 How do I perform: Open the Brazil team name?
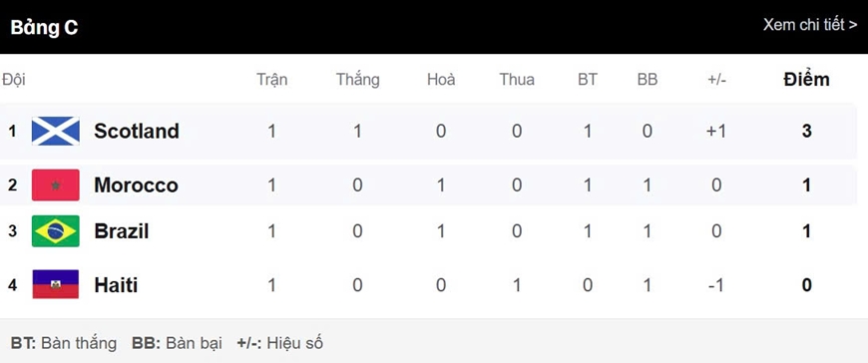(122, 230)
